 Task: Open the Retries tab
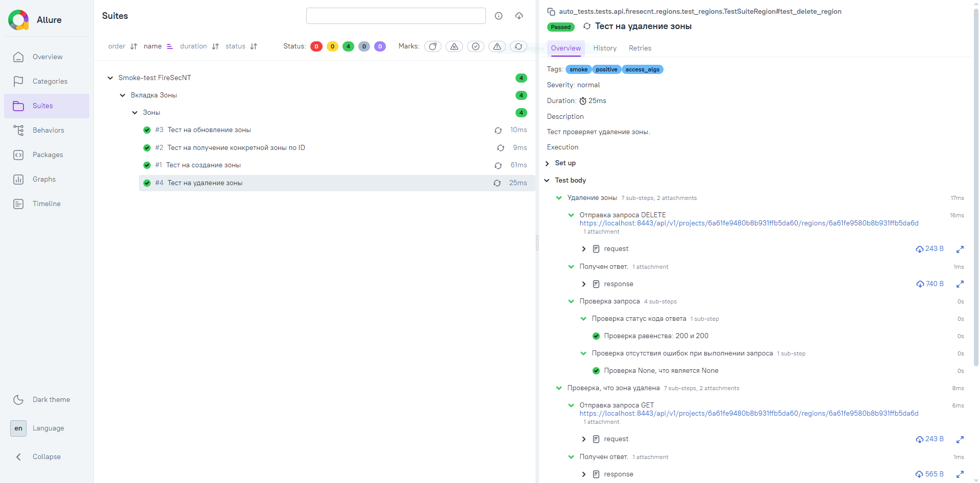pyautogui.click(x=640, y=48)
